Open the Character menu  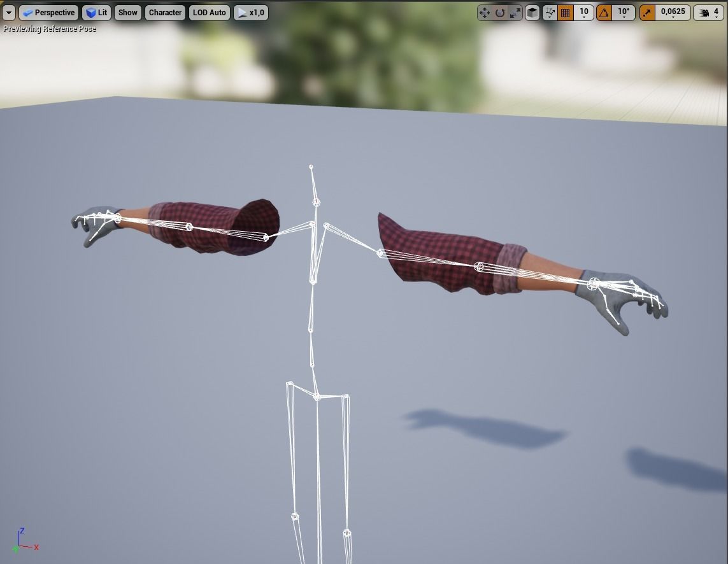[165, 13]
